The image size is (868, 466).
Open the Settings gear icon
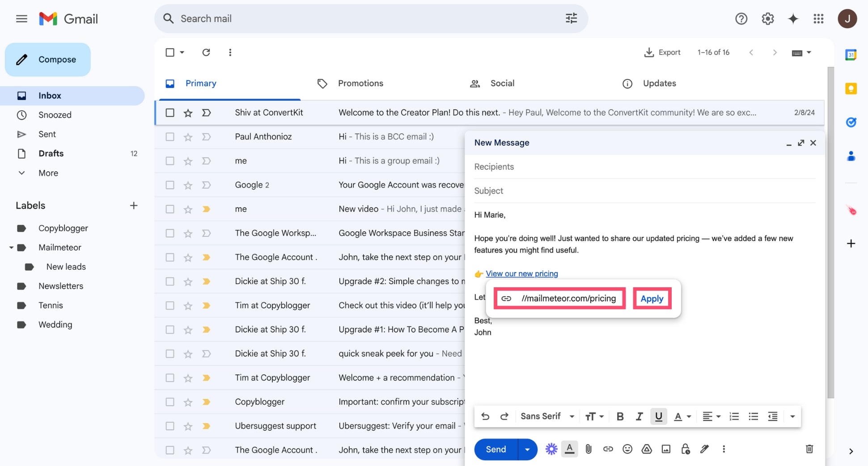(x=767, y=19)
